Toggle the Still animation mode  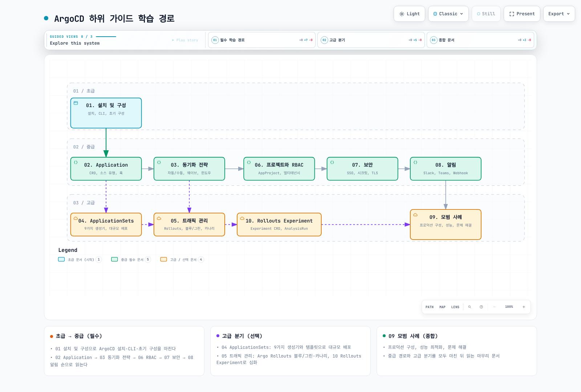tap(486, 14)
